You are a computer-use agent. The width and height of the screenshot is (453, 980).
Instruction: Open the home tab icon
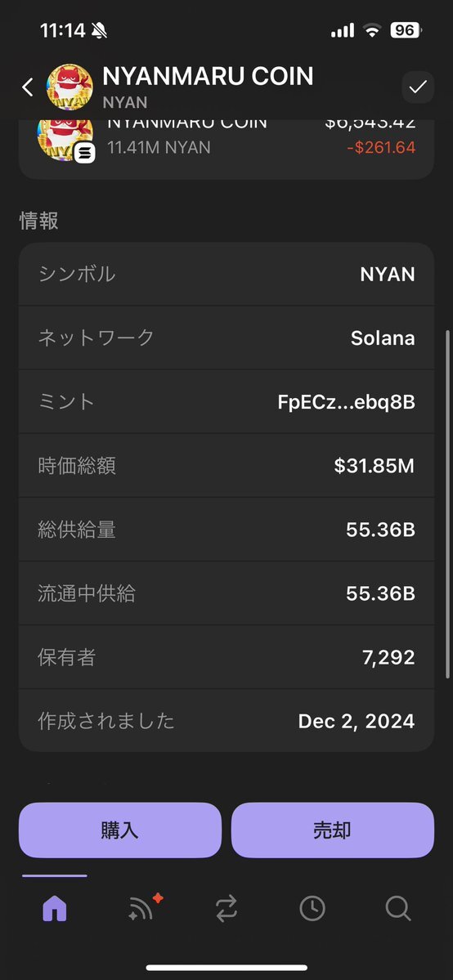point(55,908)
